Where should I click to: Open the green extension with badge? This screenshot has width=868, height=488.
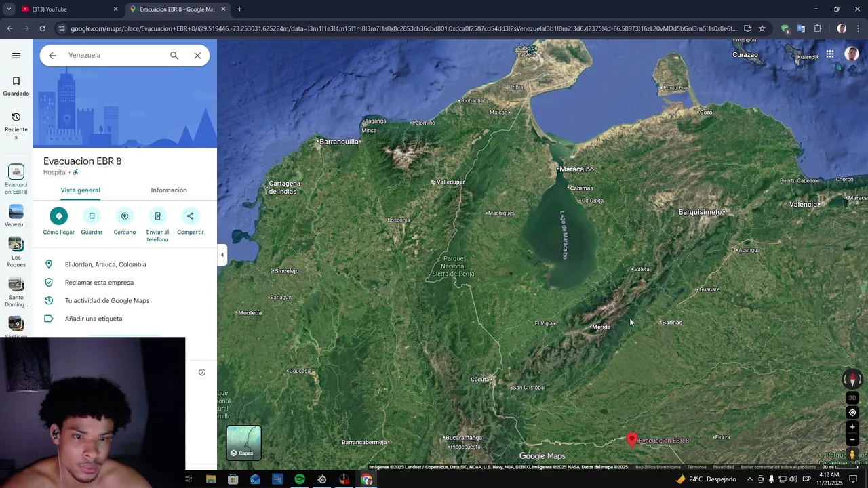click(x=785, y=28)
